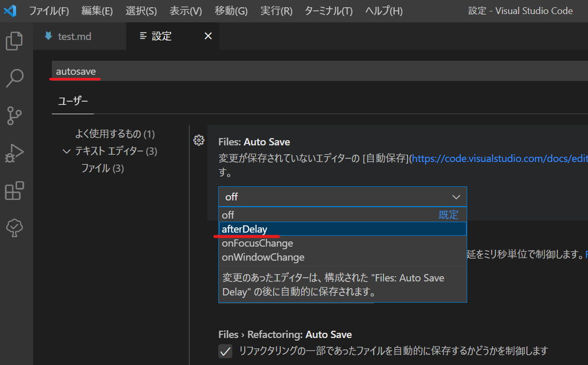
Task: Open the tree-shaped icon in activity bar
Action: click(x=14, y=228)
